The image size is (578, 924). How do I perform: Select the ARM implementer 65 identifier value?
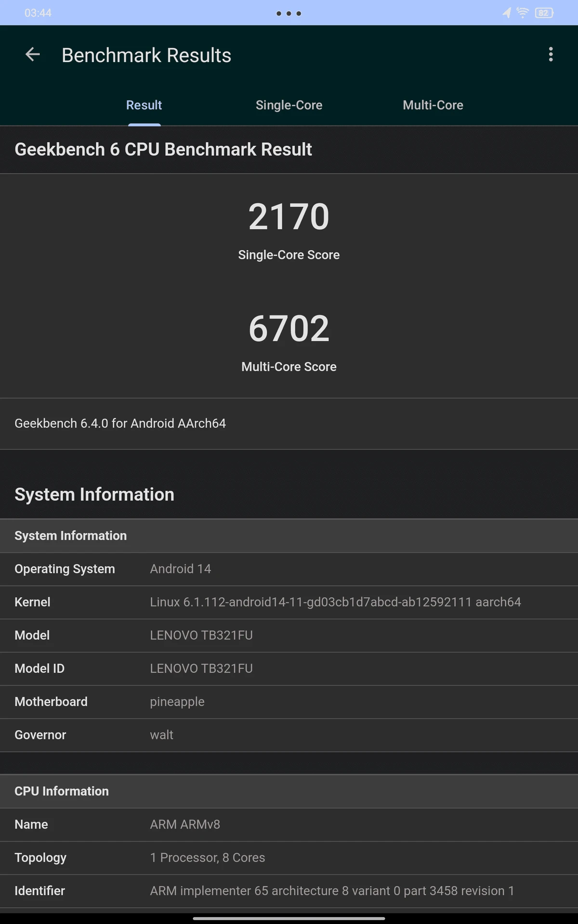[332, 891]
